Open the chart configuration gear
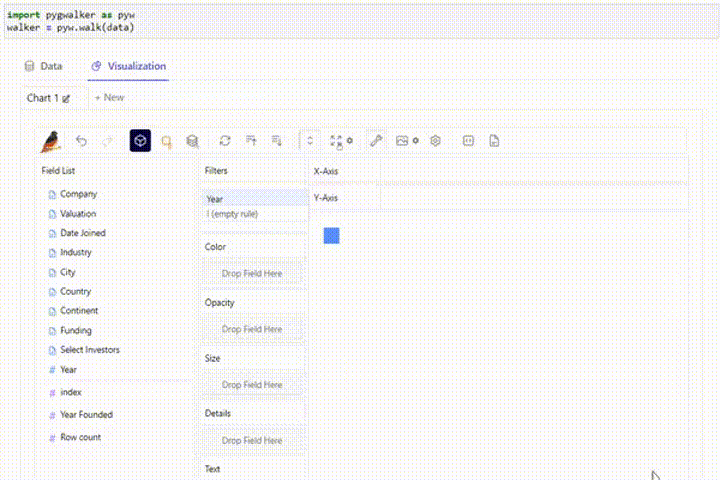The height and width of the screenshot is (480, 720). (435, 141)
